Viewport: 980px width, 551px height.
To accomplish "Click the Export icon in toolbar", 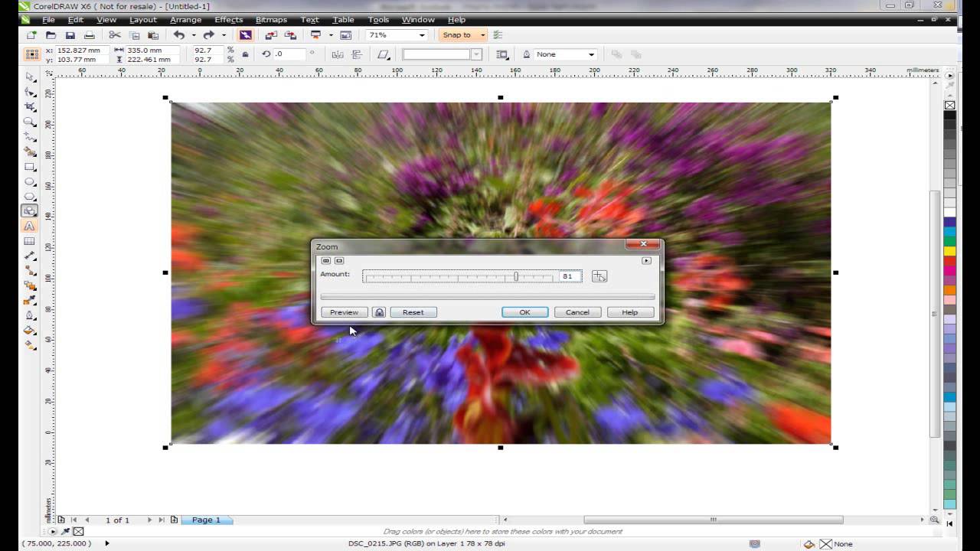I will 290,35.
